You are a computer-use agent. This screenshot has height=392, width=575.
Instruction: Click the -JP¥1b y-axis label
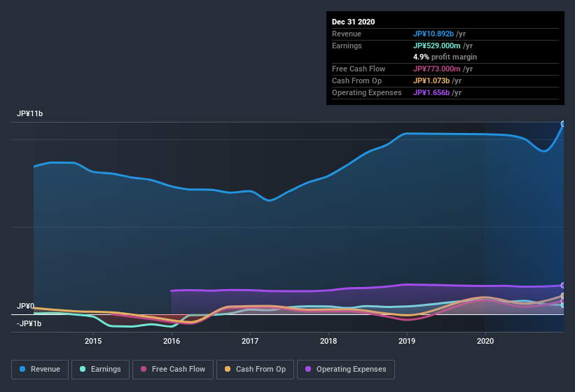29,323
